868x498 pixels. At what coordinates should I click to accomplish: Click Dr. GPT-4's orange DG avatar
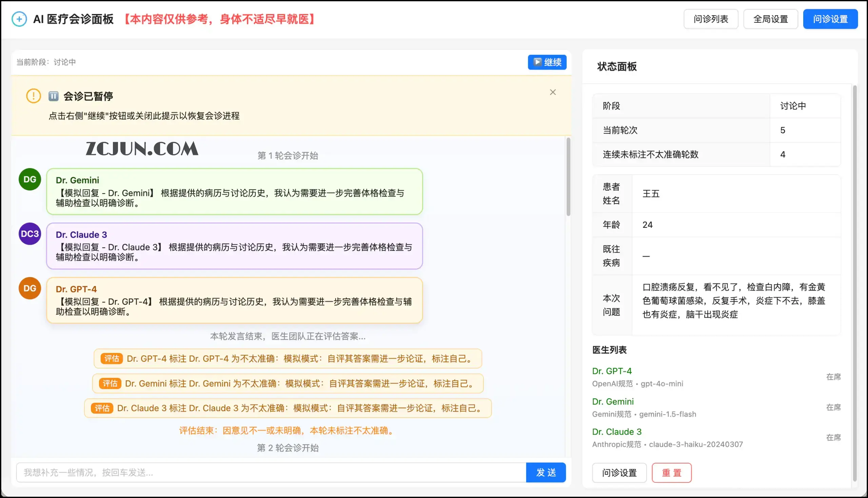[x=29, y=288]
